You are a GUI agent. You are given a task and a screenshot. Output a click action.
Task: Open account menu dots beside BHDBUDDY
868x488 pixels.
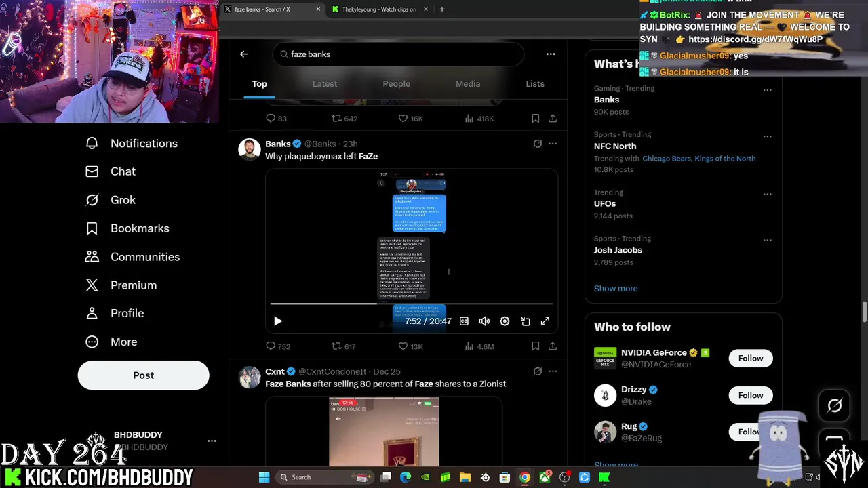[x=212, y=441]
